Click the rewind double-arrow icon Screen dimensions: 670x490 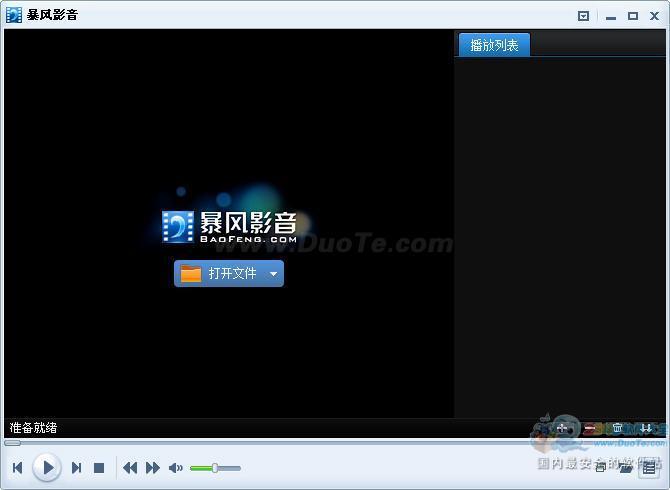click(x=130, y=468)
